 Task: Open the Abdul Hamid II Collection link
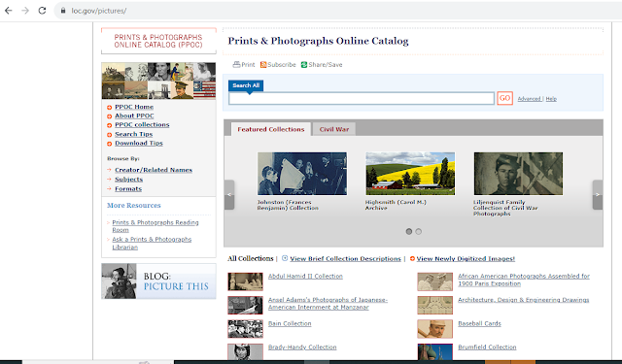(x=305, y=276)
